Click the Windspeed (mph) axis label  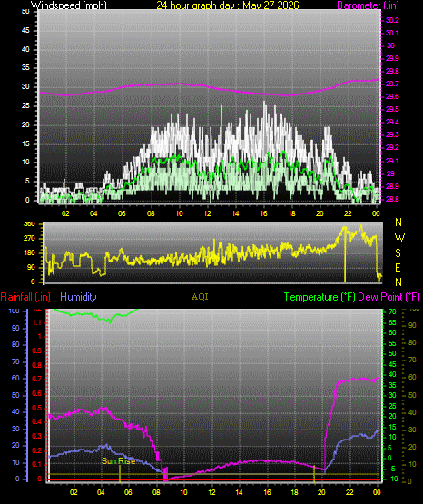tap(68, 5)
